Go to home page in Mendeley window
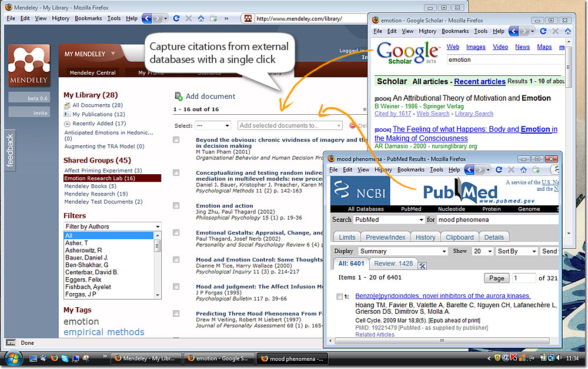The image size is (588, 369). pyautogui.click(x=201, y=18)
